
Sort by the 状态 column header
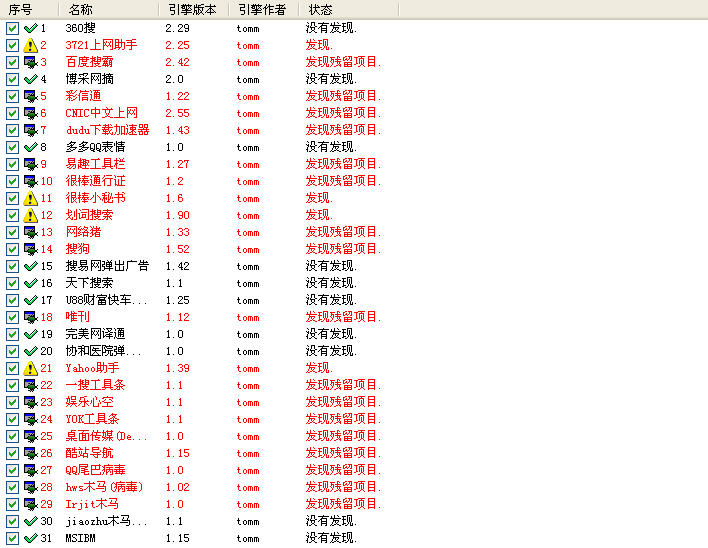tap(349, 9)
